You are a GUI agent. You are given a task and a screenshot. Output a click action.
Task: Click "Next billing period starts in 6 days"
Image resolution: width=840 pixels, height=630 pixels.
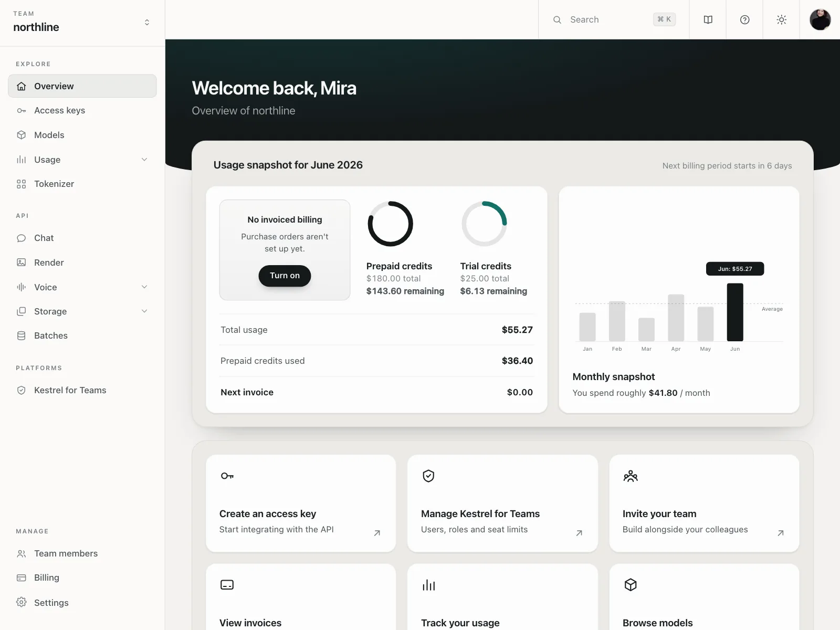727,165
